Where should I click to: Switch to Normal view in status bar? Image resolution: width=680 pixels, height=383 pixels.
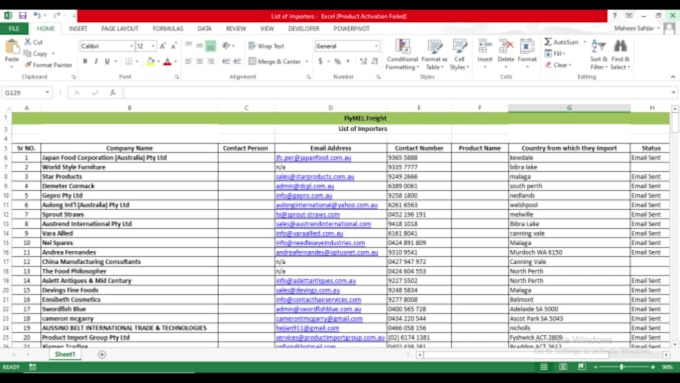tap(544, 367)
